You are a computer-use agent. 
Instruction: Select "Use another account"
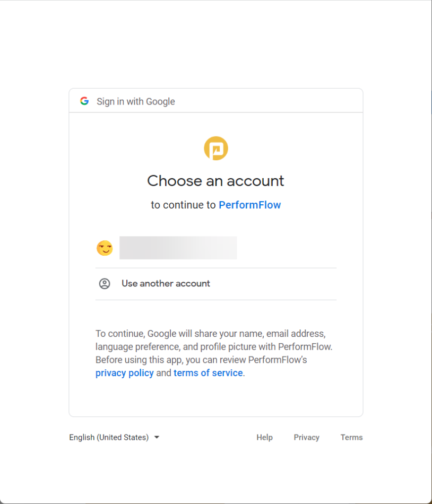coord(166,283)
